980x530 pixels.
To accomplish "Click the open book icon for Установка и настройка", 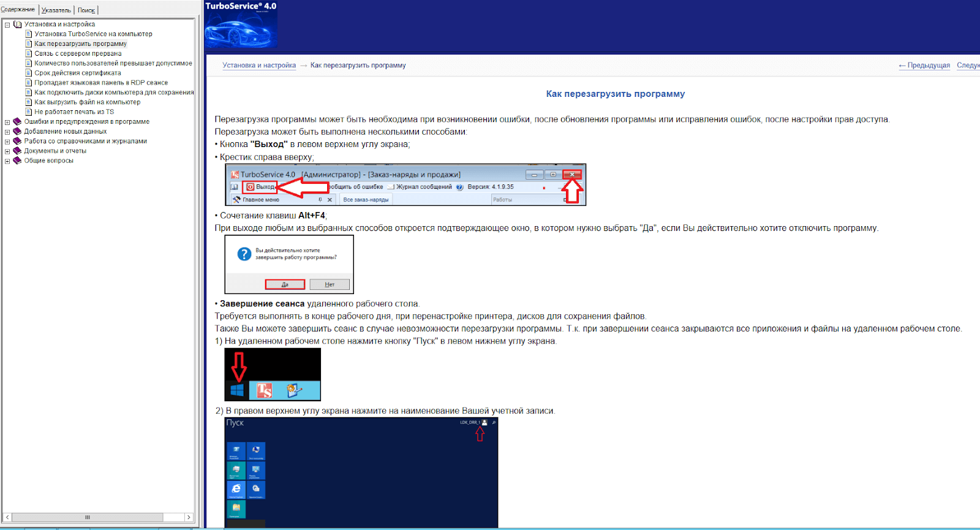I will coord(17,25).
